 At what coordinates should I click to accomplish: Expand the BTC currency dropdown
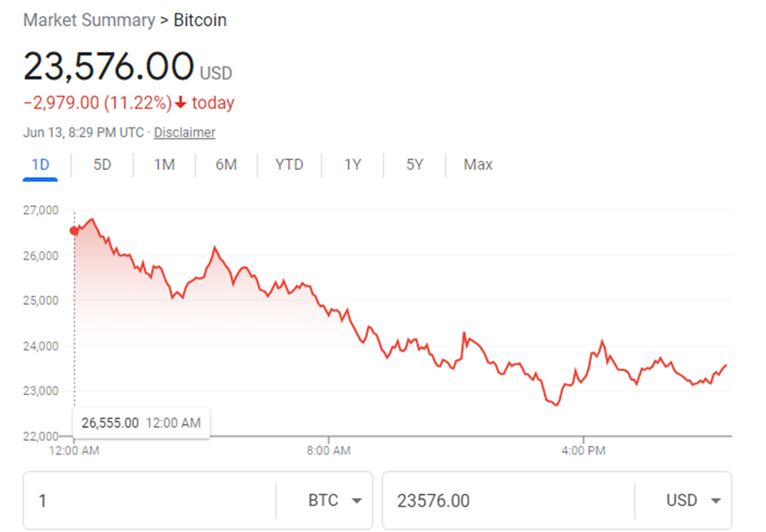(x=334, y=500)
